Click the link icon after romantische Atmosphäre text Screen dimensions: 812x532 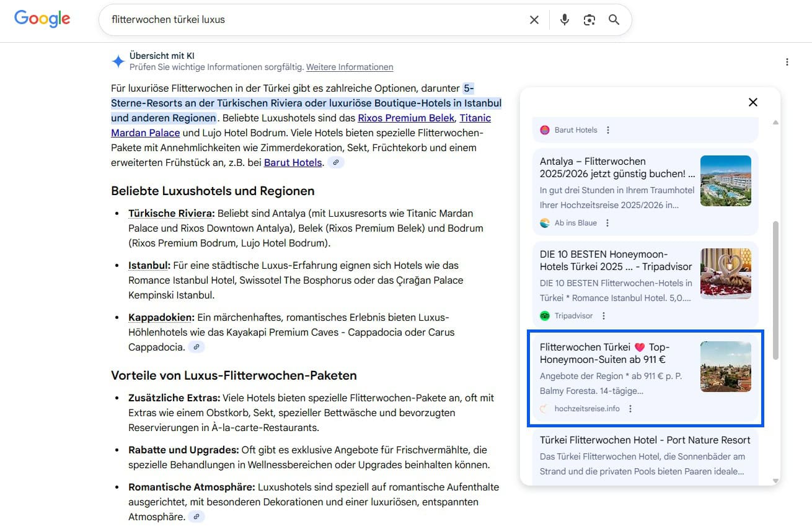coord(196,516)
